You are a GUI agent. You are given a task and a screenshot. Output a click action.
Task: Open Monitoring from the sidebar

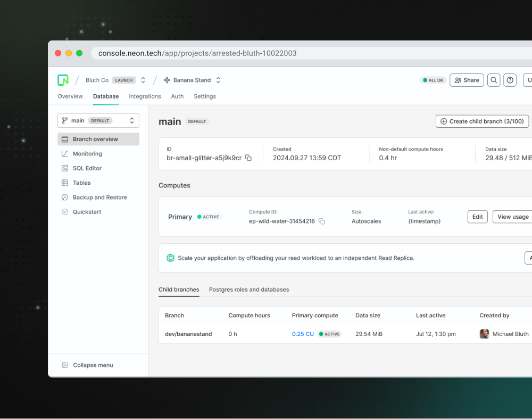(x=87, y=154)
